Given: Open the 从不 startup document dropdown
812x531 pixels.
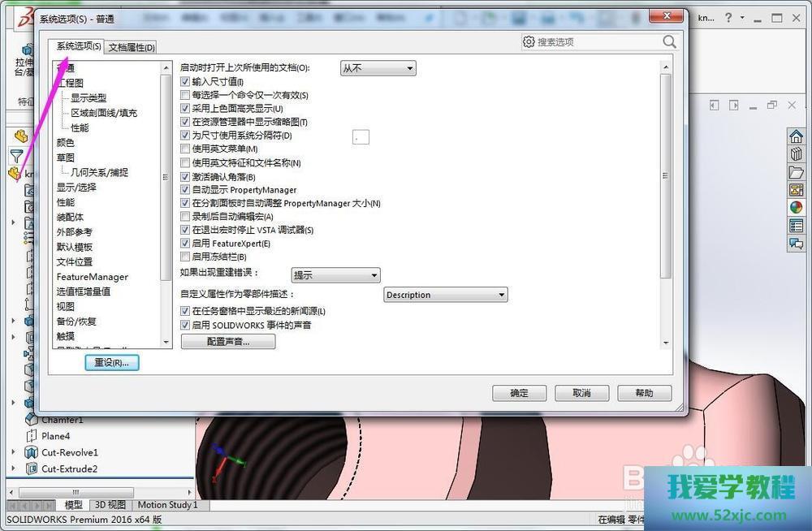Looking at the screenshot, I should (x=378, y=69).
